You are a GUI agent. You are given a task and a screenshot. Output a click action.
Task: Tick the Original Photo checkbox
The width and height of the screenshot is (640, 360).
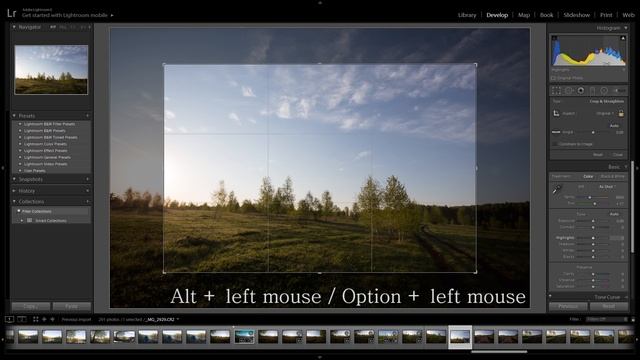click(x=554, y=78)
